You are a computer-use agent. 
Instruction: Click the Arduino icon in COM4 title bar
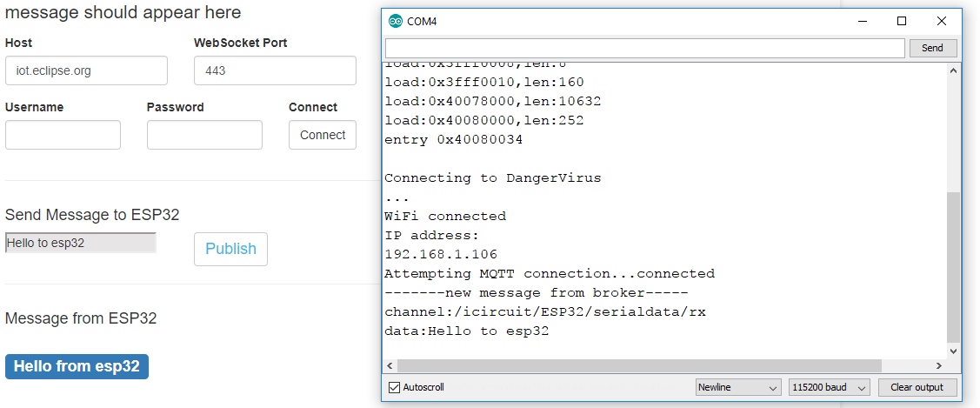pyautogui.click(x=395, y=21)
